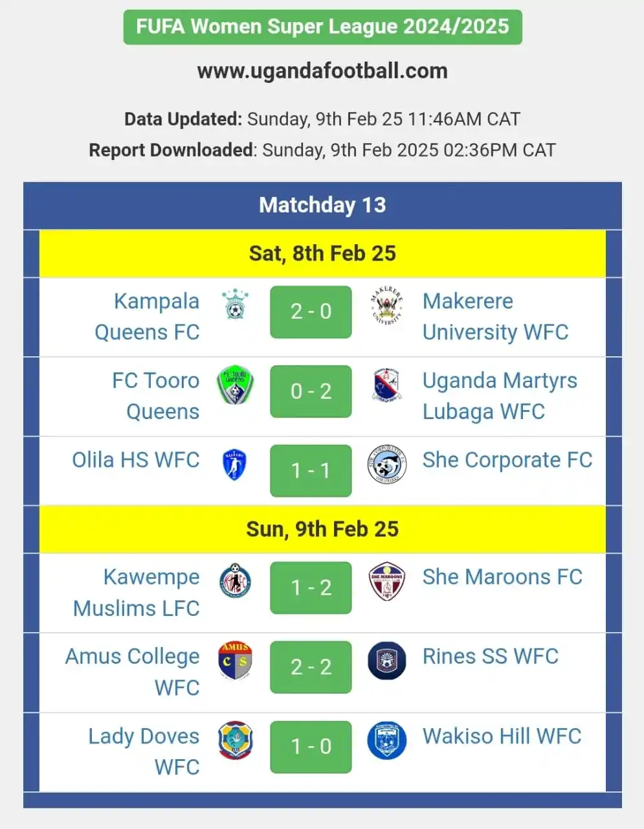Screen dimensions: 644x829
Task: Click the She Corporate FC round badge
Action: point(386,464)
